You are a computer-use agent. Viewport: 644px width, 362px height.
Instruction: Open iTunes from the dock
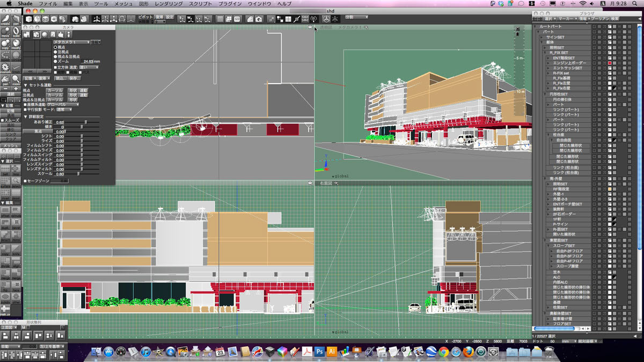click(146, 352)
